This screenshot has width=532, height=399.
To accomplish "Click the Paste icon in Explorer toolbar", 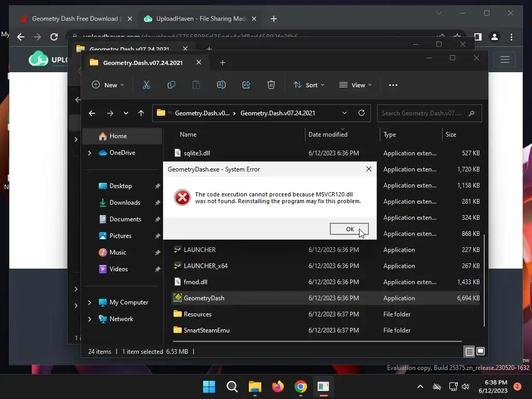I will click(x=196, y=85).
